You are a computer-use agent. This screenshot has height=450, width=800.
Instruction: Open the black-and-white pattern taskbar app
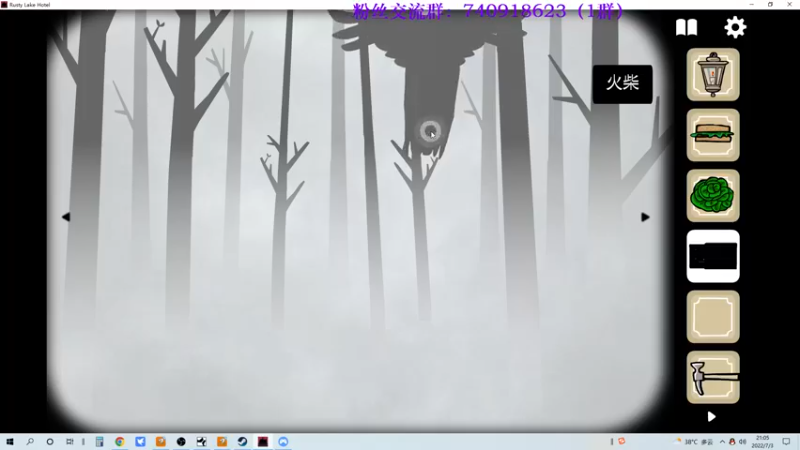[202, 441]
